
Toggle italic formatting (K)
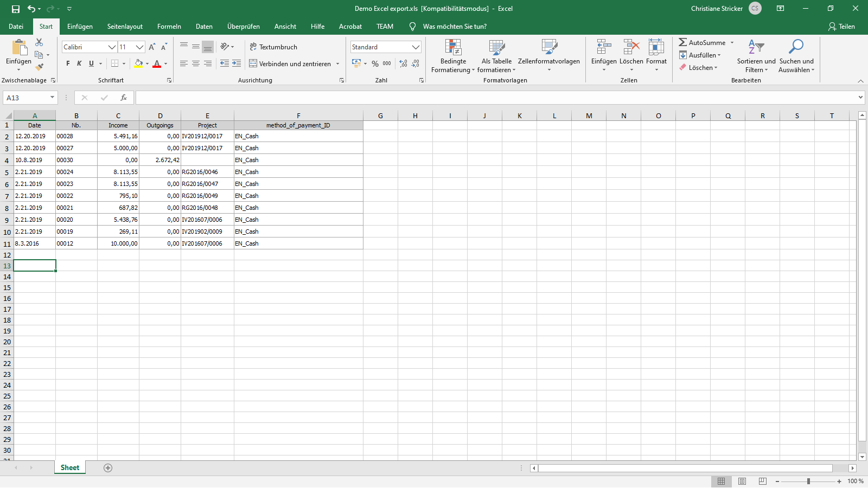[79, 64]
